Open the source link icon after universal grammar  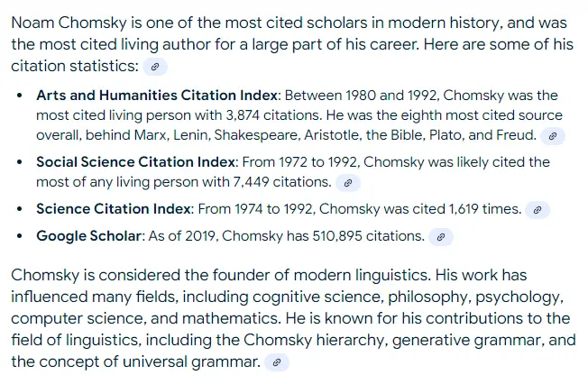pos(277,362)
